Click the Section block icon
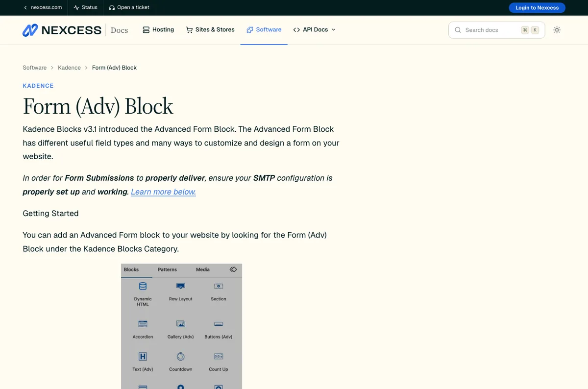 coord(219,286)
